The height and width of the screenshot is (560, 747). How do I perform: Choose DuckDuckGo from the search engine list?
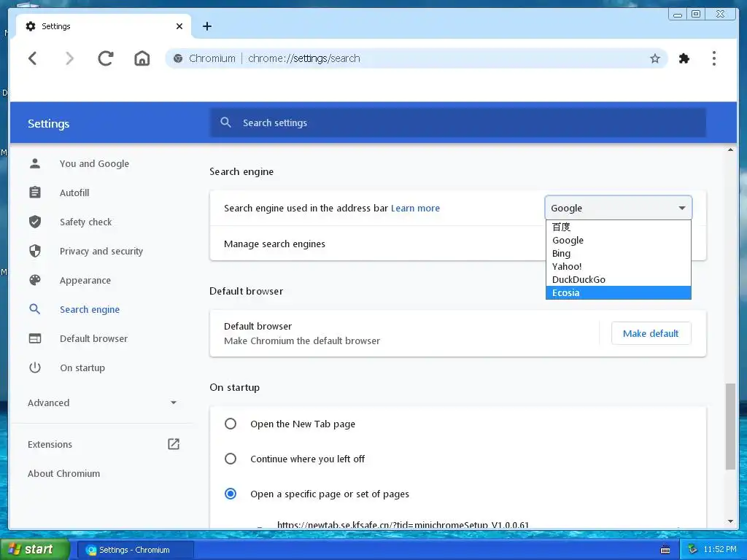click(x=619, y=279)
